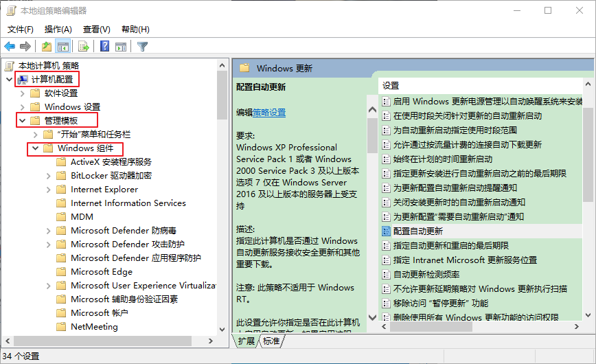Click the Back arrow toolbar icon
Viewport: 596px width, 364px height.
[x=10, y=47]
